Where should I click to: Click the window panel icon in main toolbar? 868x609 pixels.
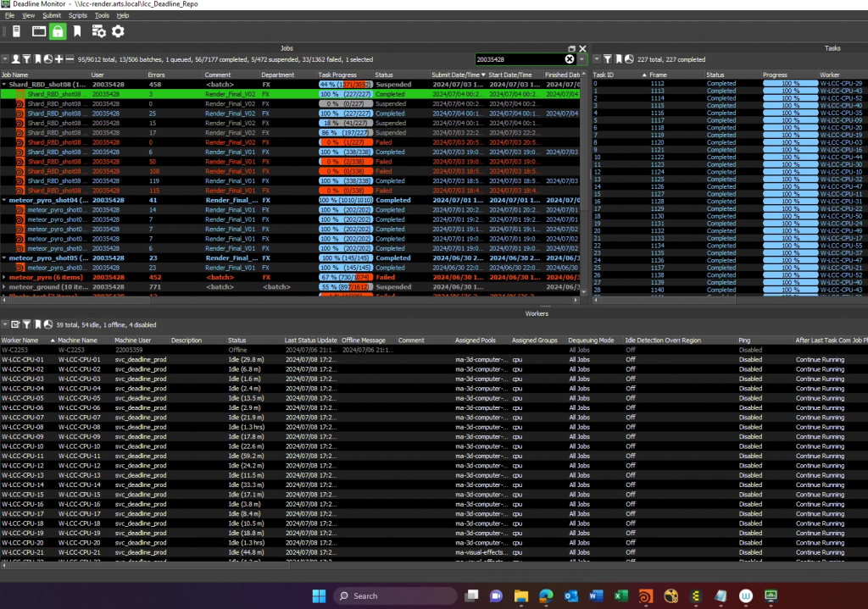[39, 31]
